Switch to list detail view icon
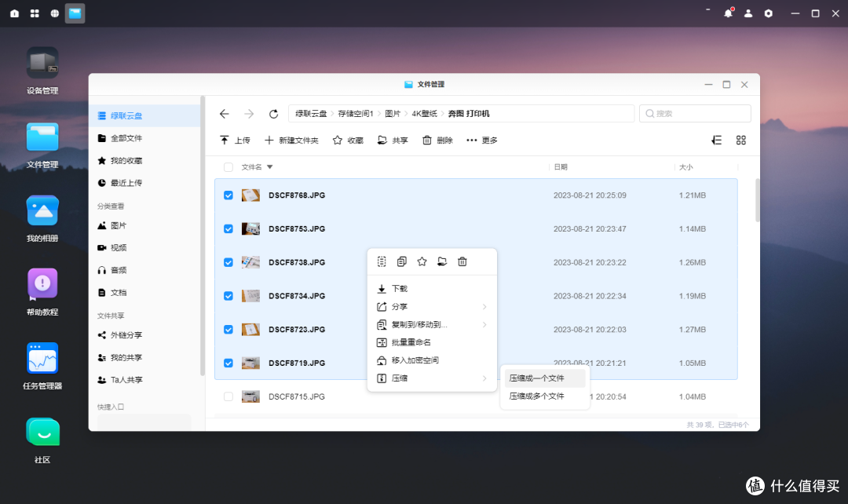Screen dimensions: 848x504 point(717,140)
